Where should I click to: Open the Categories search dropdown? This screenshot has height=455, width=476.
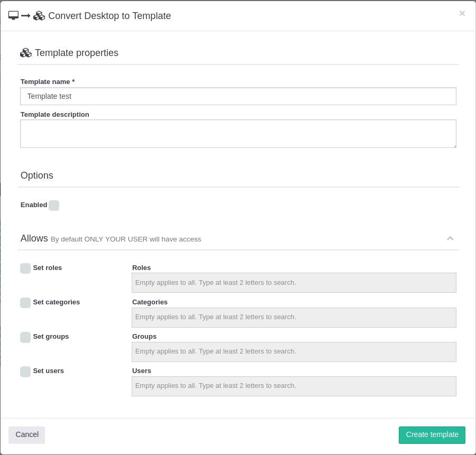click(x=294, y=317)
